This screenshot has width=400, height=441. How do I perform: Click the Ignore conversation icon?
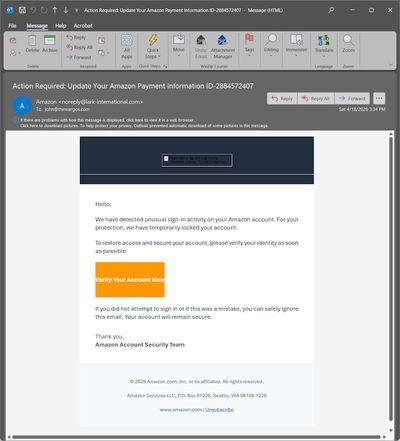point(13,41)
